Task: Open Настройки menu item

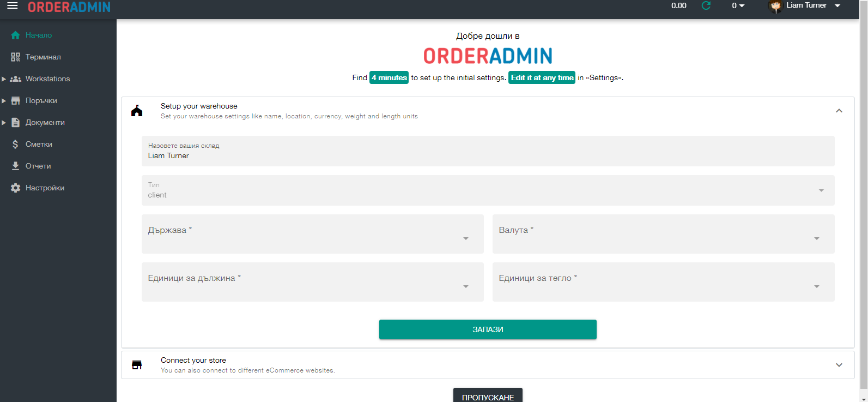Action: coord(45,188)
